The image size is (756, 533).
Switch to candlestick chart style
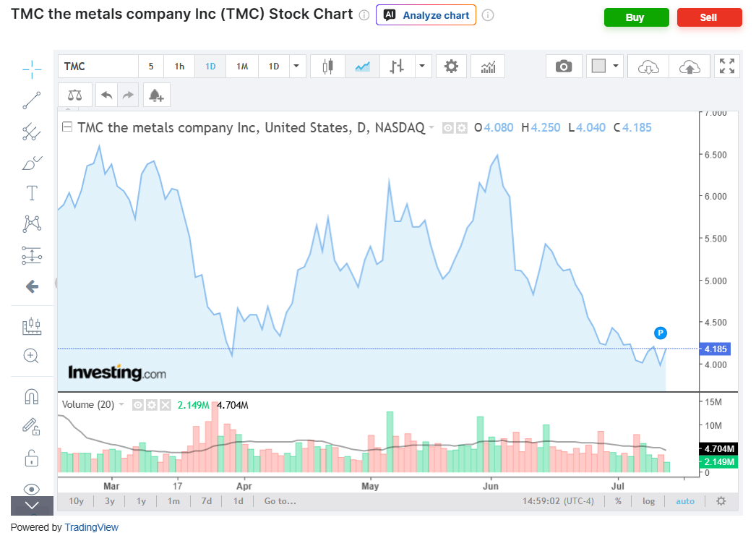click(x=328, y=67)
